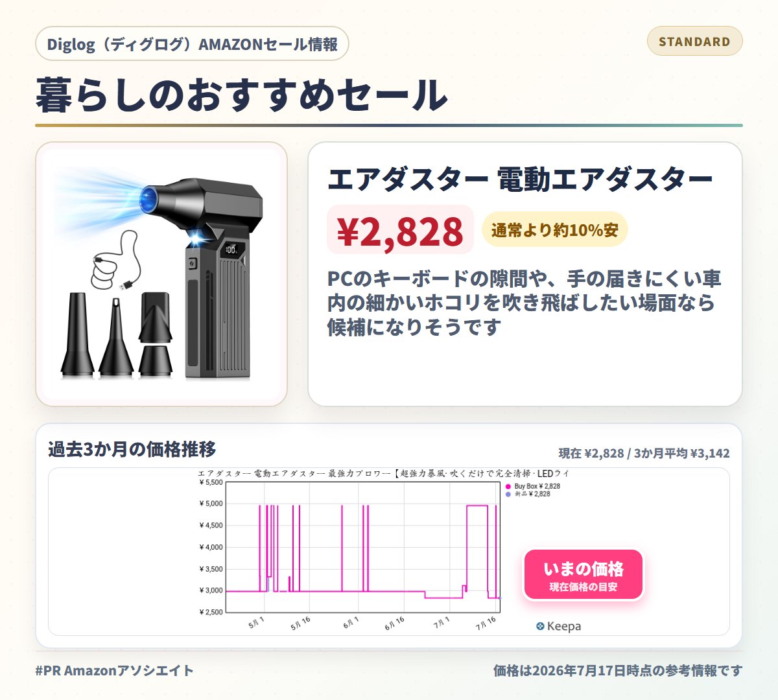Click the 7月 1 date label
The width and height of the screenshot is (778, 700).
(442, 623)
